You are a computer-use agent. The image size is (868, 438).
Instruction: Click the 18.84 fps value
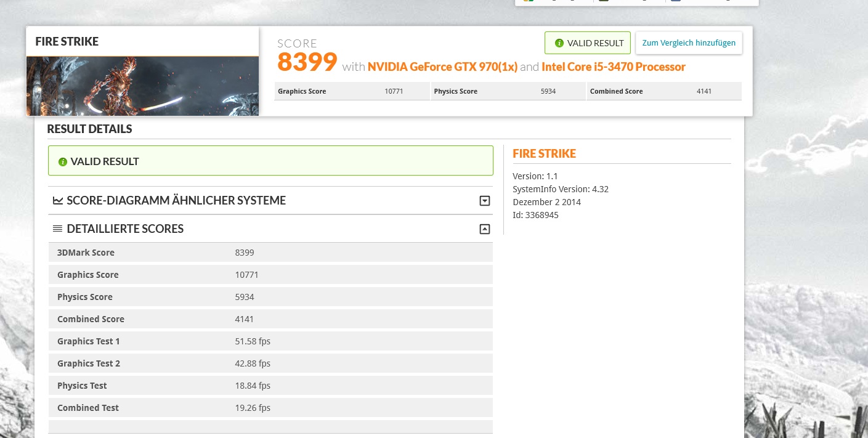click(x=253, y=386)
